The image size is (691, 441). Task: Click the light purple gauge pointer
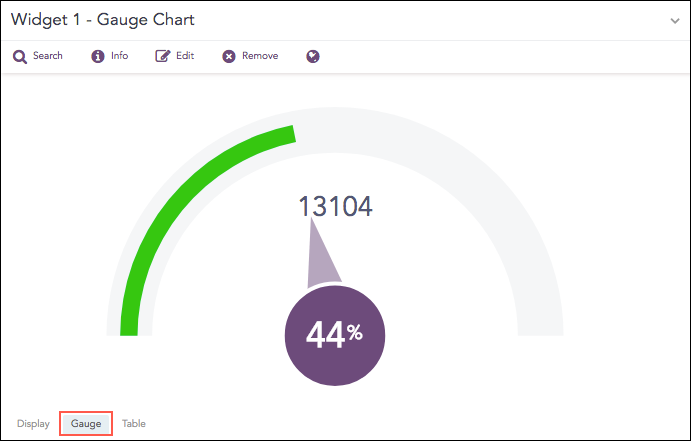pyautogui.click(x=323, y=260)
